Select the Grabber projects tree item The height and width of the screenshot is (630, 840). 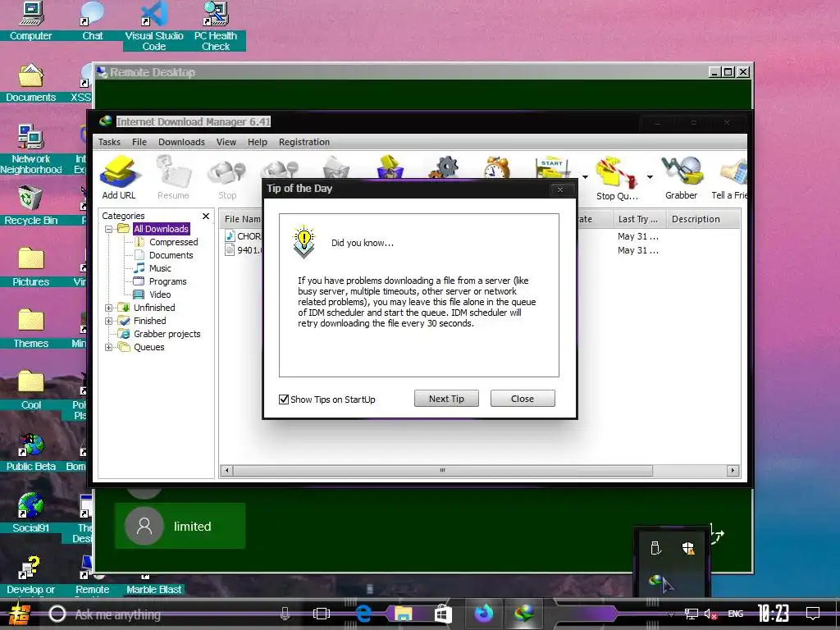[167, 334]
